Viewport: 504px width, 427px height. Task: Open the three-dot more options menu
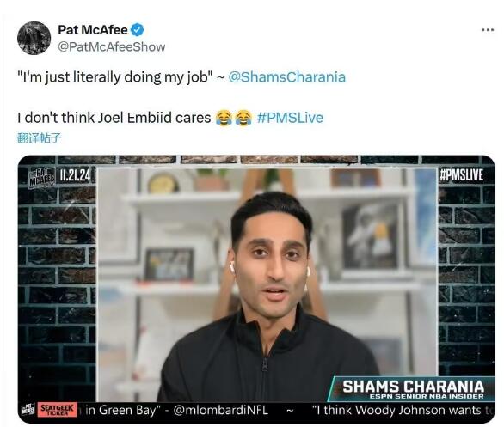point(488,30)
